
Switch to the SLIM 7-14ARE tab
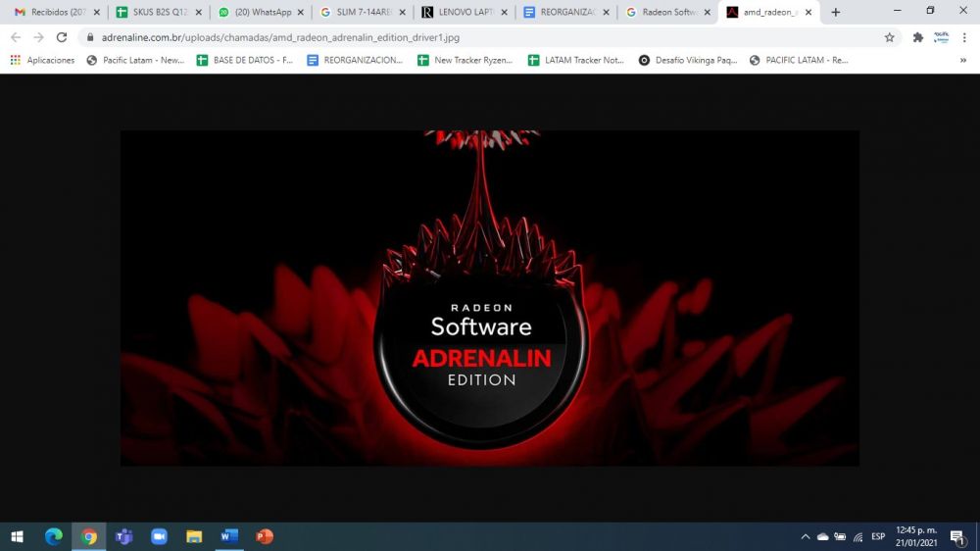(x=356, y=12)
